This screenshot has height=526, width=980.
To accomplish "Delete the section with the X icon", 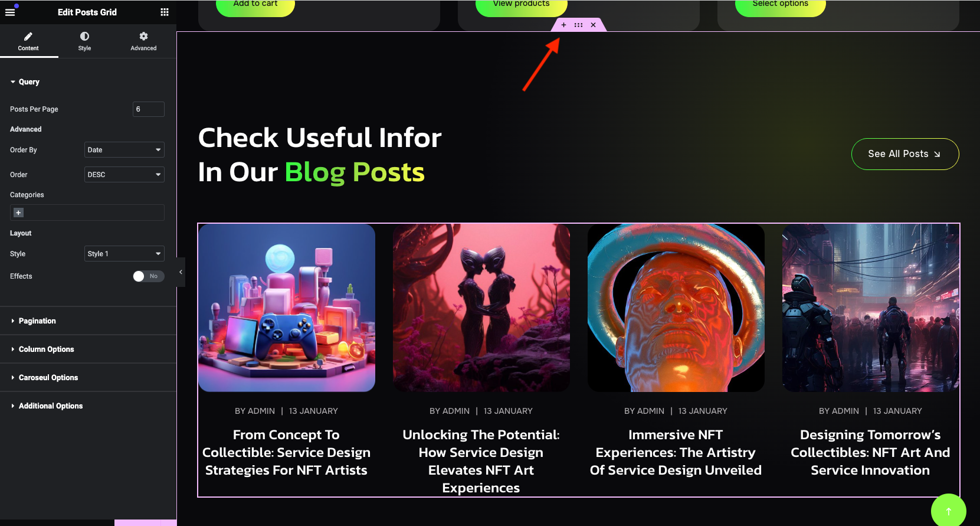I will 593,25.
